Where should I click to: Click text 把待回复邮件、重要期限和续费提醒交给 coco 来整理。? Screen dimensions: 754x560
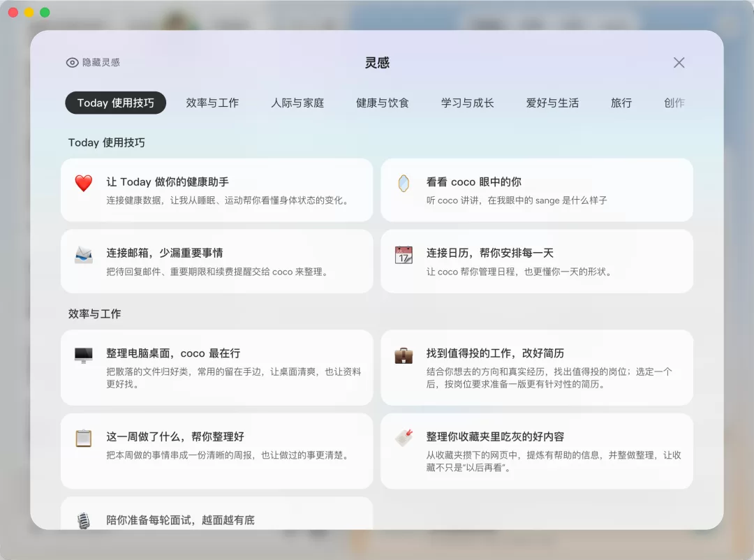(x=219, y=272)
